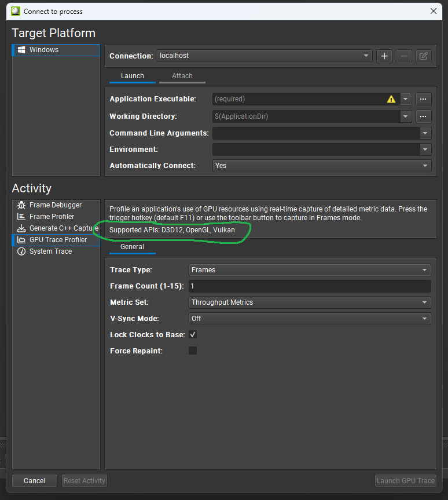
Task: Click the Automatically Connect label
Action: click(152, 166)
